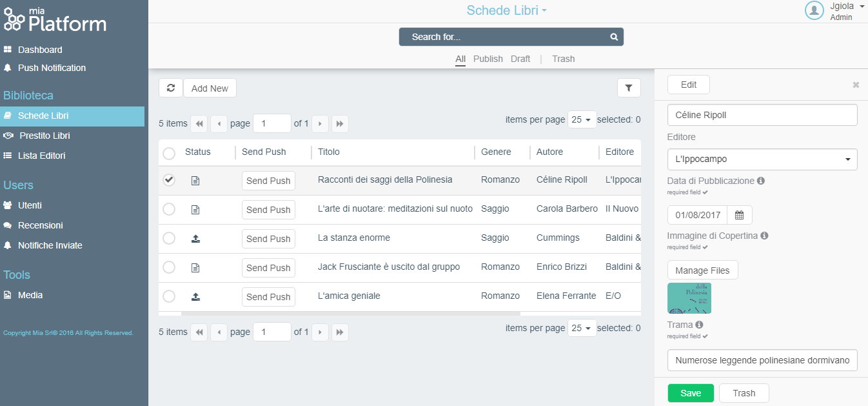
Task: Open the Editore dropdown showing L'Ippocampo
Action: (762, 159)
